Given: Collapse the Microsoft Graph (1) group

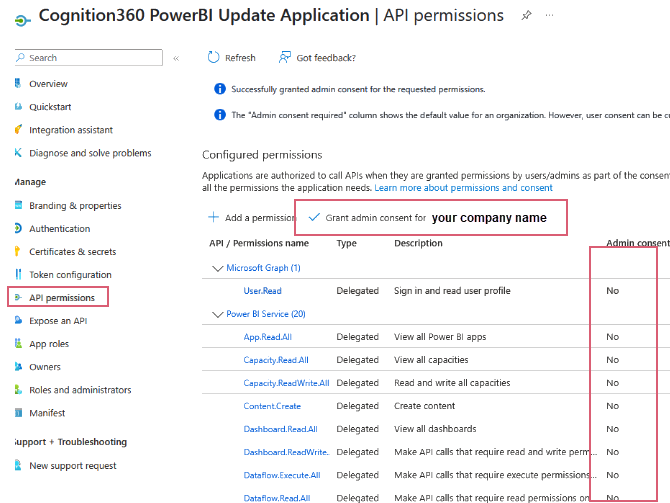Looking at the screenshot, I should (218, 268).
